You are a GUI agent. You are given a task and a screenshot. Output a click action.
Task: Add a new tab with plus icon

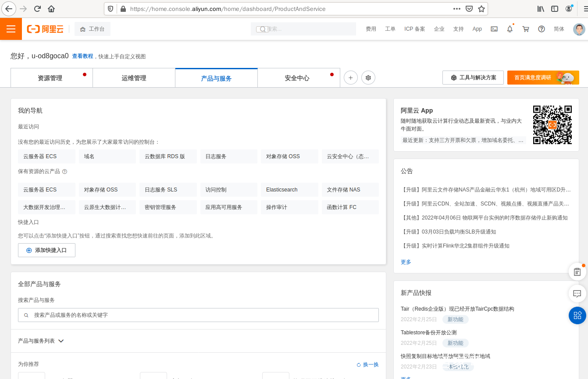coord(350,78)
